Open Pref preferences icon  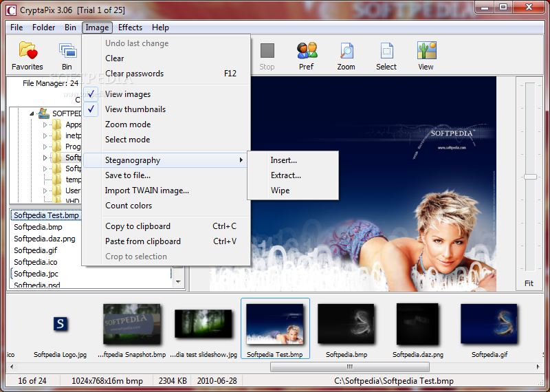click(x=307, y=50)
